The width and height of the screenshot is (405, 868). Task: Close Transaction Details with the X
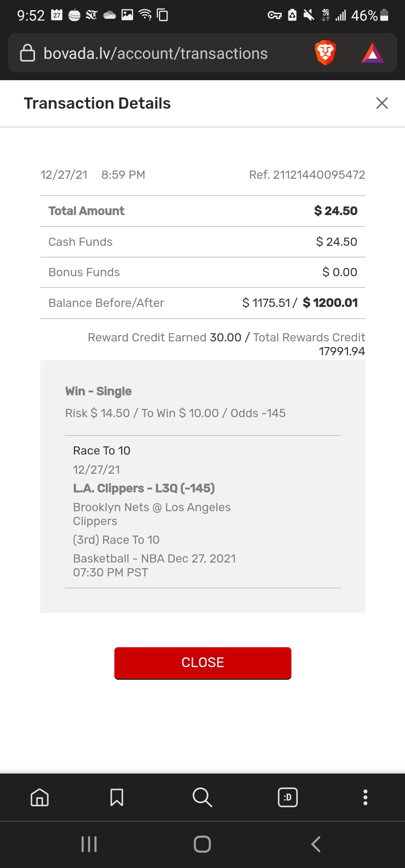(x=382, y=103)
